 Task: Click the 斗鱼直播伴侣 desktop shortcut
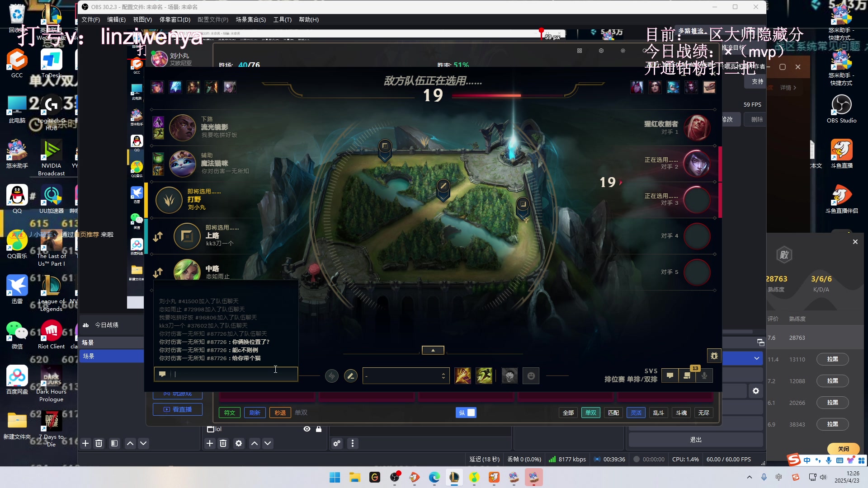click(841, 199)
